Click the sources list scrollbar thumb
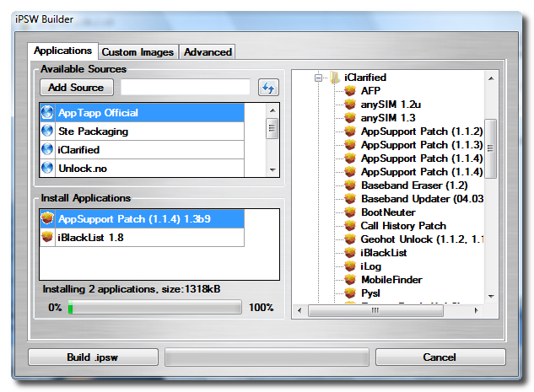 coord(272,128)
